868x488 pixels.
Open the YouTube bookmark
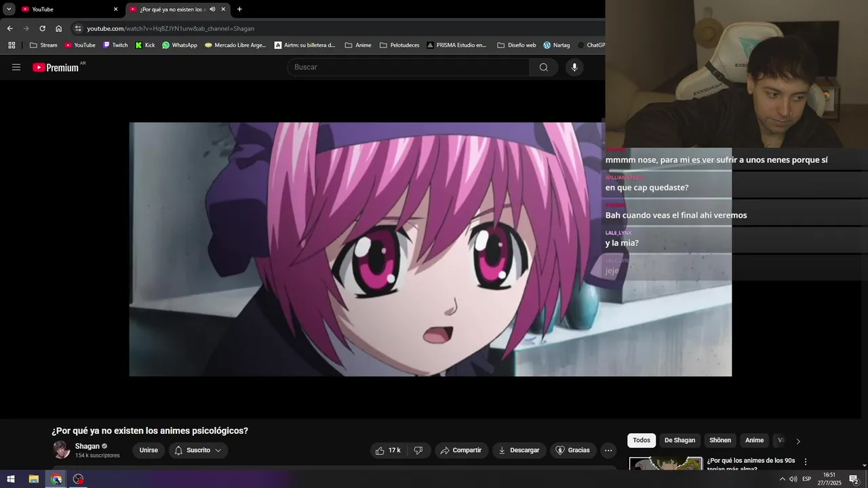click(x=80, y=45)
